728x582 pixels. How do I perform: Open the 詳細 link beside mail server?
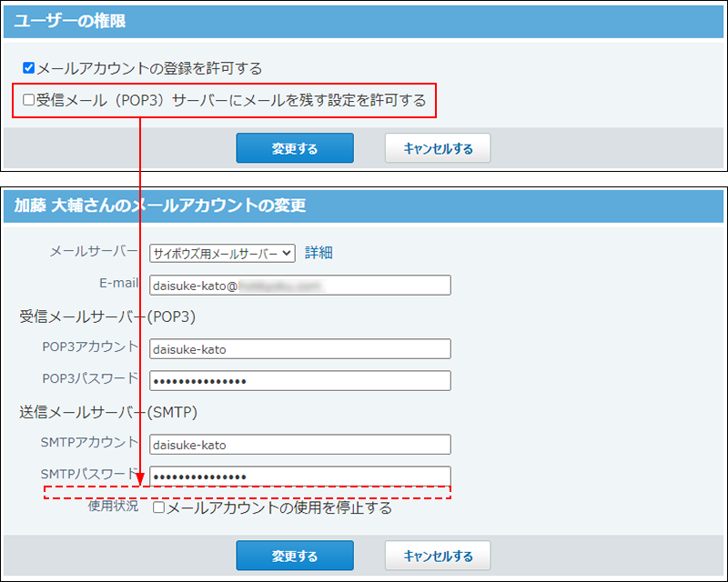pyautogui.click(x=318, y=253)
